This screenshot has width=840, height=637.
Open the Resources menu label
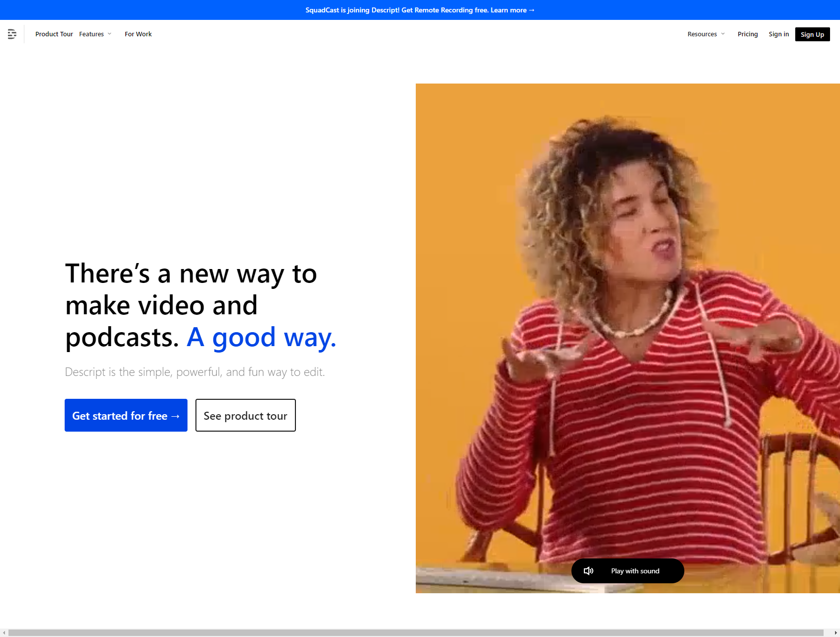click(x=702, y=34)
